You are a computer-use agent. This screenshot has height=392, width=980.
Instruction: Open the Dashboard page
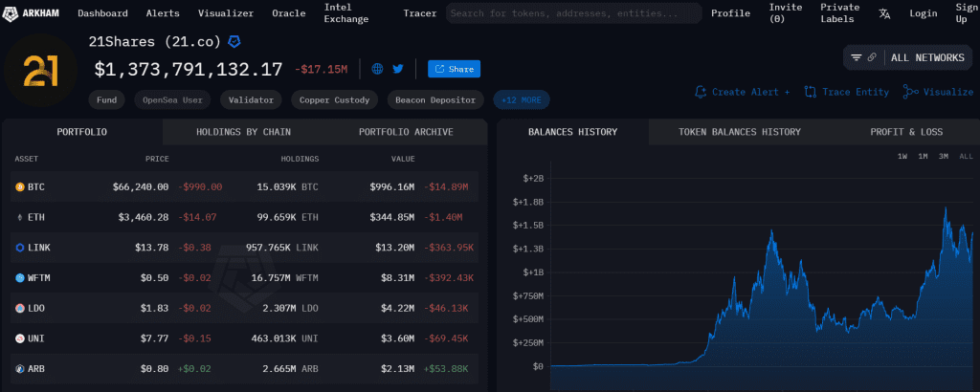click(x=102, y=13)
